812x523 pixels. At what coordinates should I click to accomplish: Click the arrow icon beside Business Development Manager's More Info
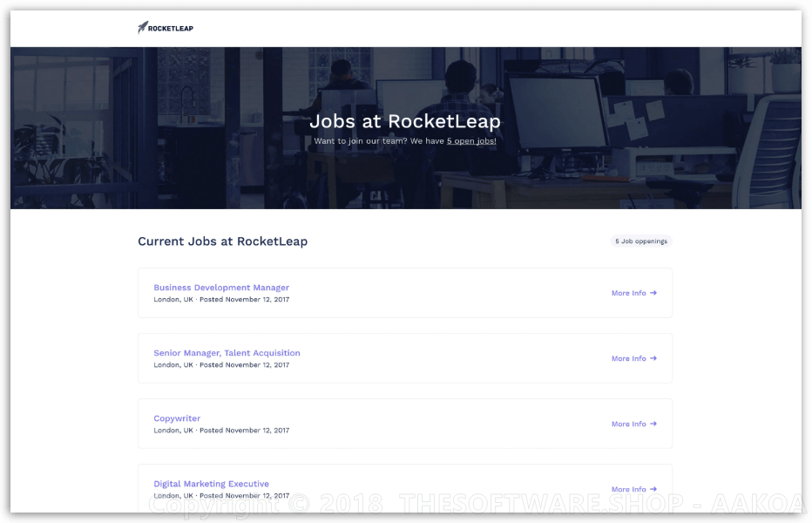click(654, 293)
